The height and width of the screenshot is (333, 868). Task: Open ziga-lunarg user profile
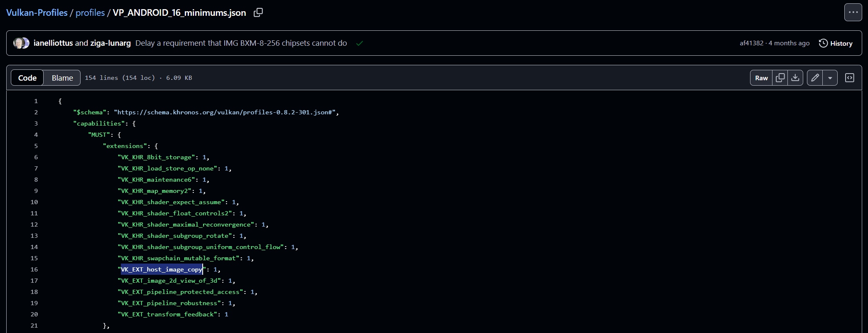click(x=110, y=43)
